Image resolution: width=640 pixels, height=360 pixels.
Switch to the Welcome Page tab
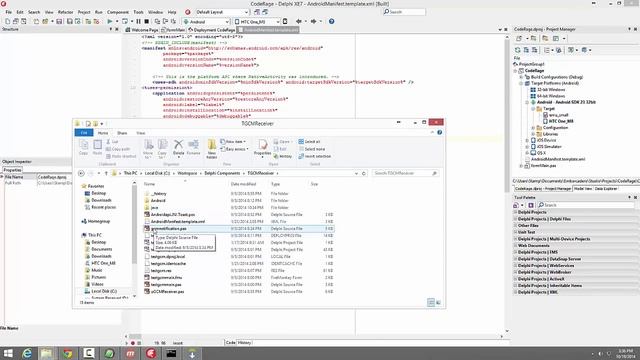click(142, 30)
